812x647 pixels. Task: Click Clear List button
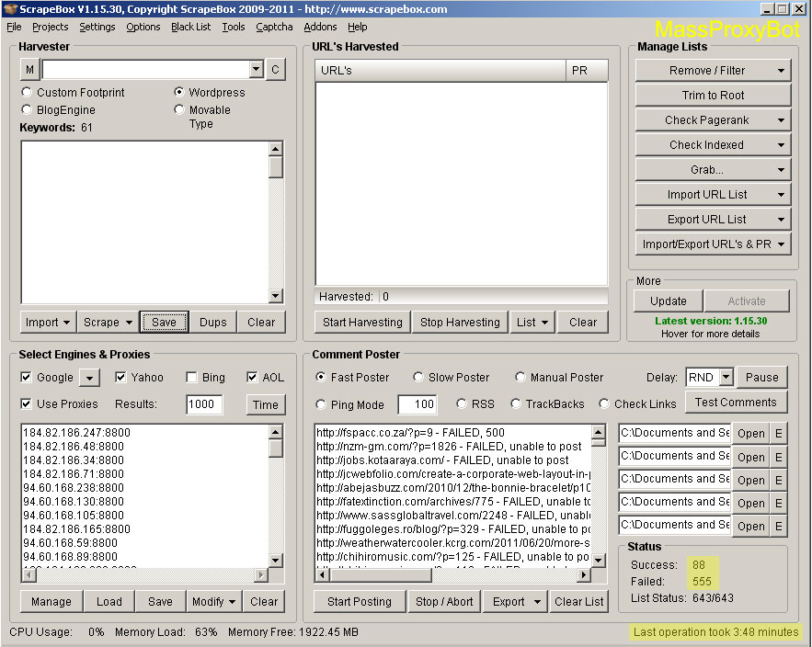click(x=578, y=601)
